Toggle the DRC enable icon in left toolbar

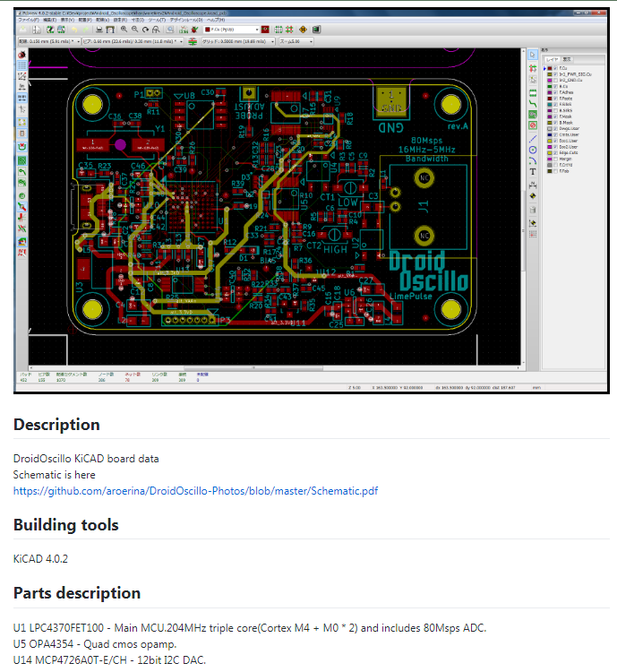(22, 55)
